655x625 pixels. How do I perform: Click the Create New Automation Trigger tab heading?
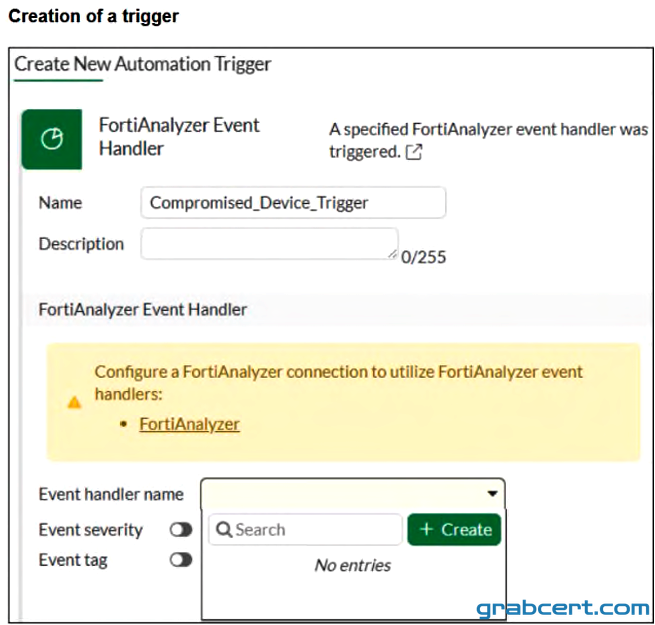142,64
